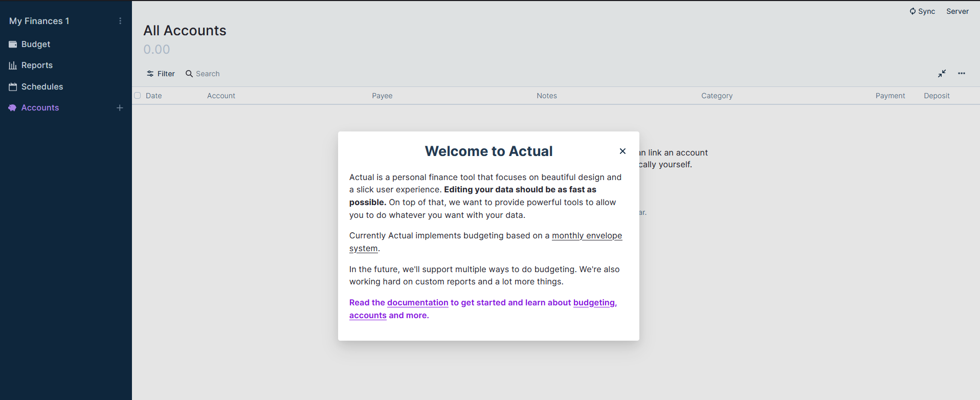
Task: Click the Accounts piggy bank icon
Action: pos(13,108)
